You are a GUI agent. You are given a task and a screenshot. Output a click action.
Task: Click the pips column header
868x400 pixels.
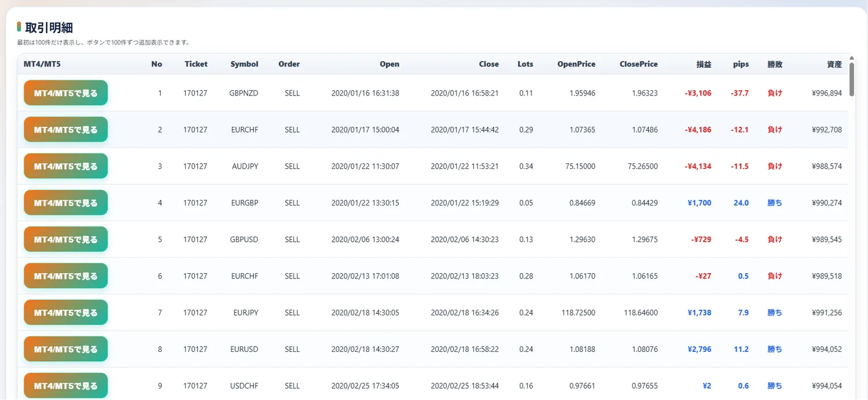(x=741, y=64)
